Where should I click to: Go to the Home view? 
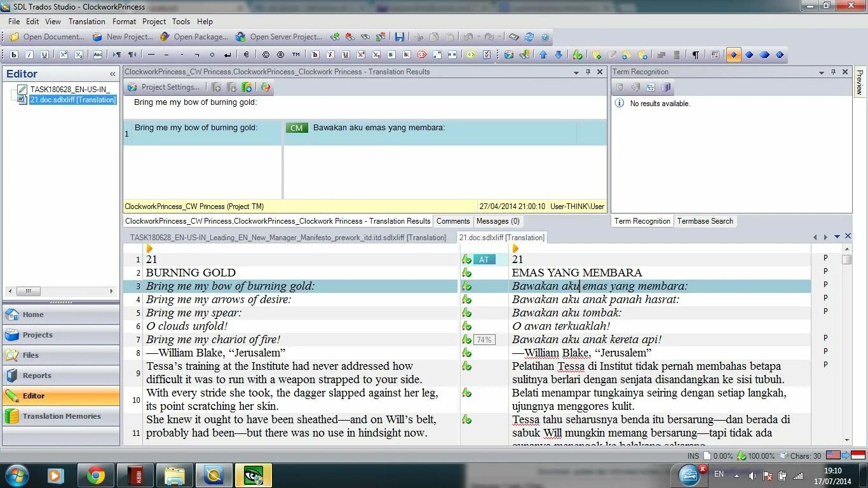click(x=61, y=315)
